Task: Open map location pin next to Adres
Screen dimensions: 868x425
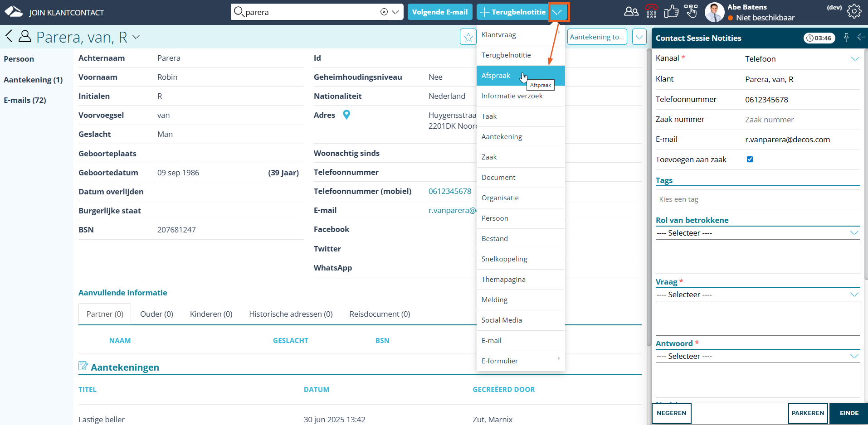Action: [x=346, y=115]
